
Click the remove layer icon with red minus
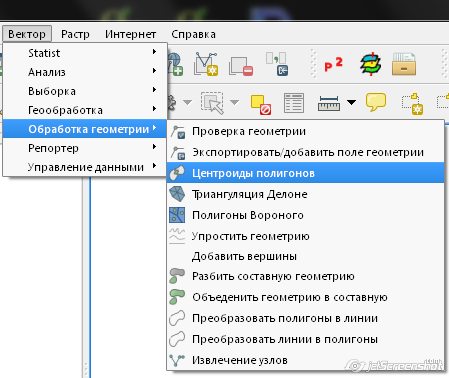(x=241, y=66)
